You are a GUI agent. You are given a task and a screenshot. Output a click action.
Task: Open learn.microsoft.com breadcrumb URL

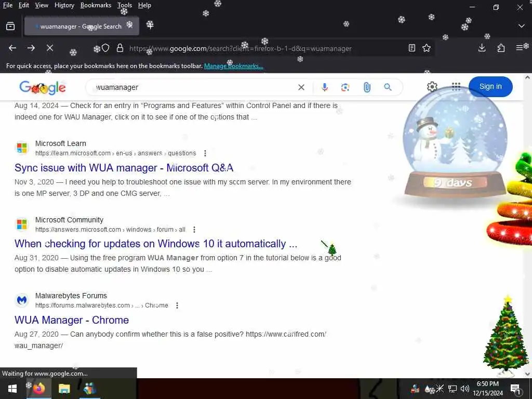click(x=116, y=153)
